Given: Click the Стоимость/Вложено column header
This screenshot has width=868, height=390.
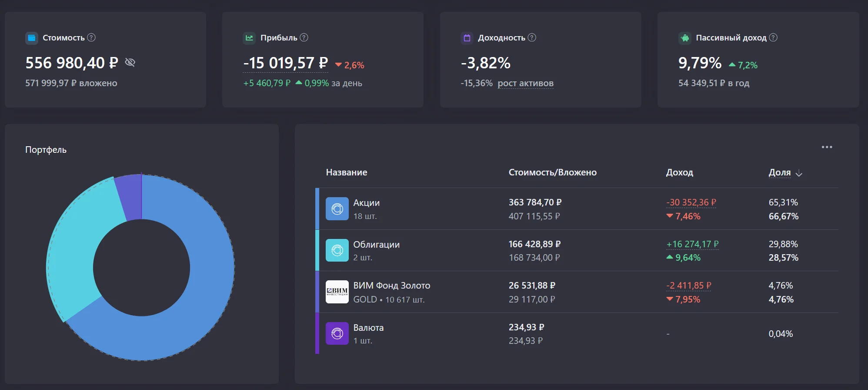Looking at the screenshot, I should (553, 172).
